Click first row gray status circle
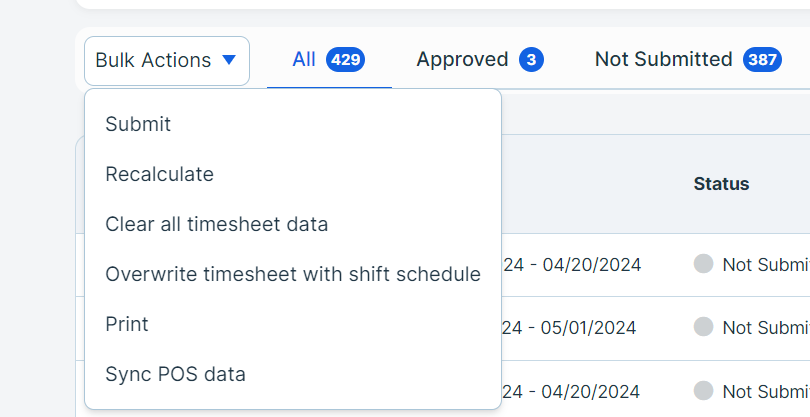Screen dimensions: 810x417 (x=703, y=264)
